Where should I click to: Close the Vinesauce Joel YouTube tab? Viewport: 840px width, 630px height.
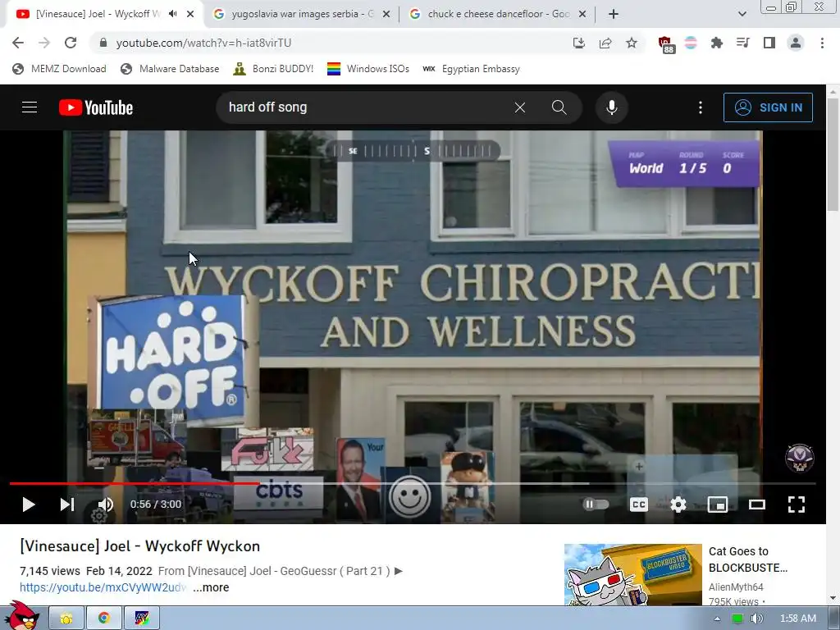coord(190,14)
